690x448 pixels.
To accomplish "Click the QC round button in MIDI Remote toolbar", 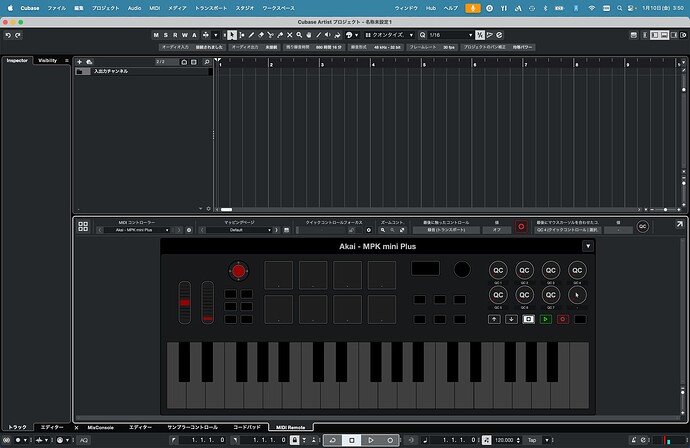I will [642, 226].
